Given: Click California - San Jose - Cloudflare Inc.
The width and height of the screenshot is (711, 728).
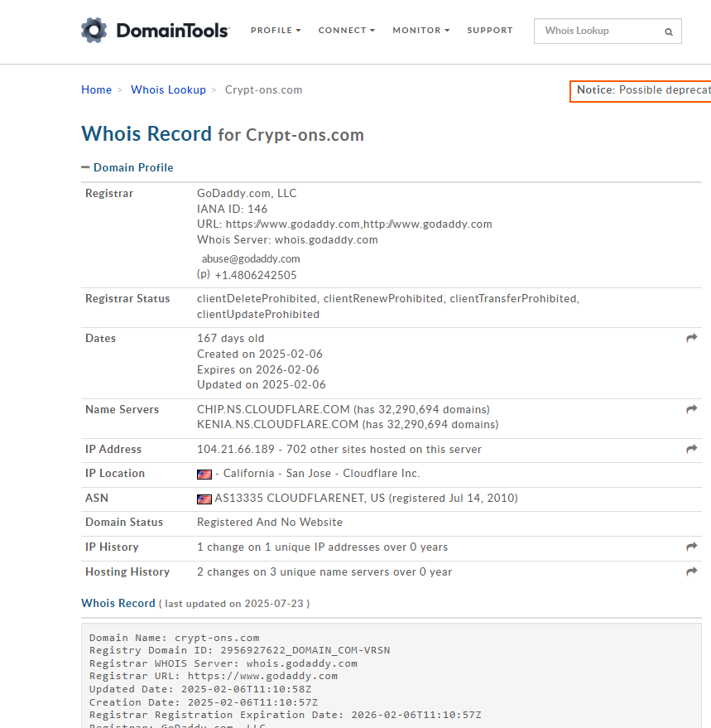Looking at the screenshot, I should [322, 474].
